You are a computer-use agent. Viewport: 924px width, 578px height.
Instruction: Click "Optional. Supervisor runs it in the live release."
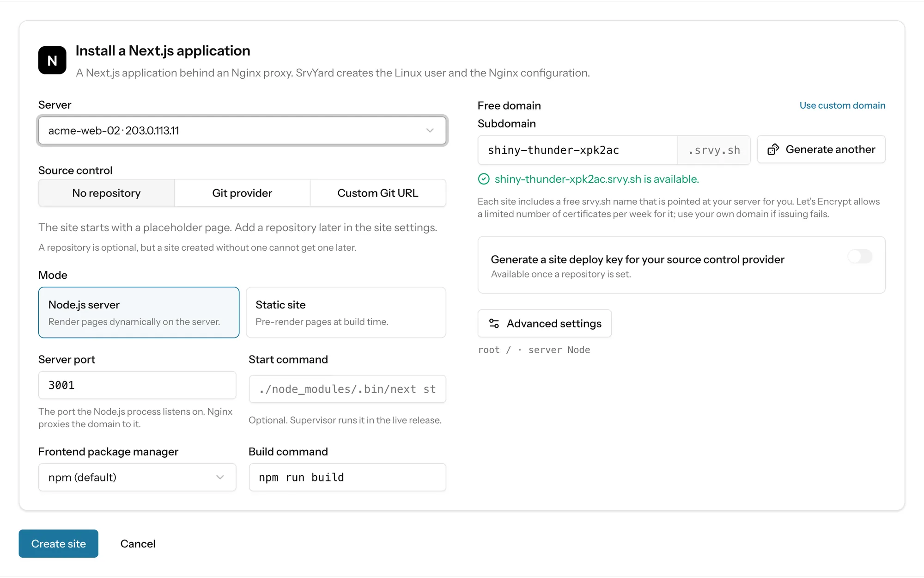tap(345, 420)
